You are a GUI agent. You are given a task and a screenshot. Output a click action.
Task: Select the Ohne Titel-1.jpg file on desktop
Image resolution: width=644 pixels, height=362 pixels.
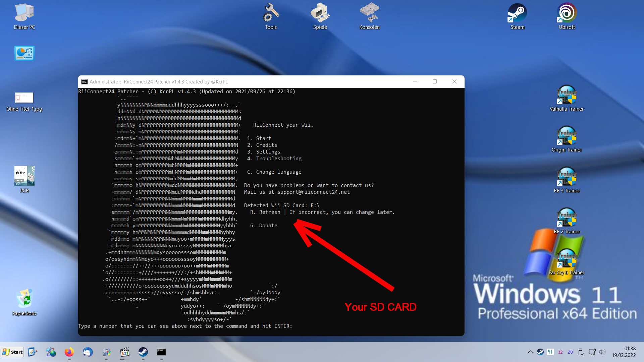click(x=24, y=102)
